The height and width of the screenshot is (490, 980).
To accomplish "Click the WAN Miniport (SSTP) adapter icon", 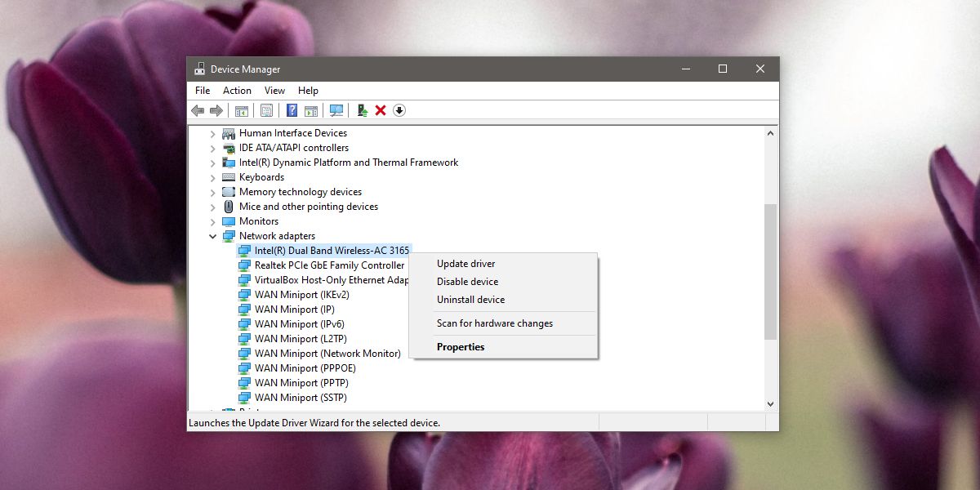I will tap(244, 398).
